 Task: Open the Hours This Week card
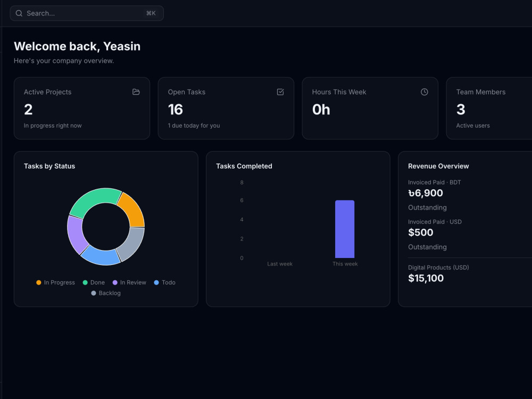[x=370, y=108]
